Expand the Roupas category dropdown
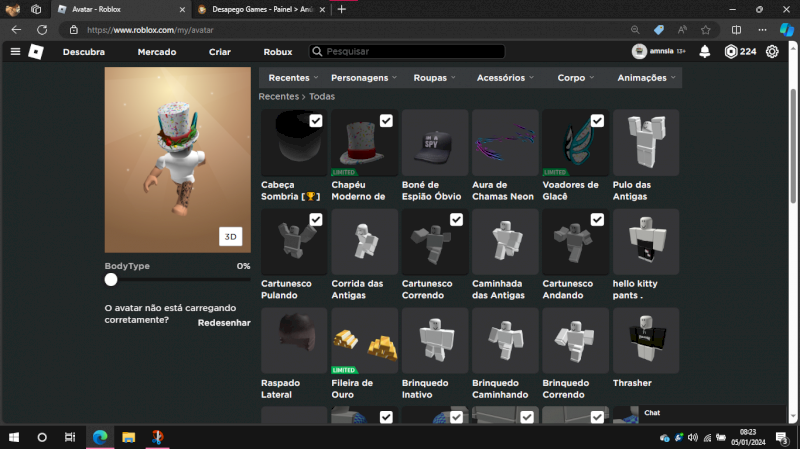 coord(435,78)
